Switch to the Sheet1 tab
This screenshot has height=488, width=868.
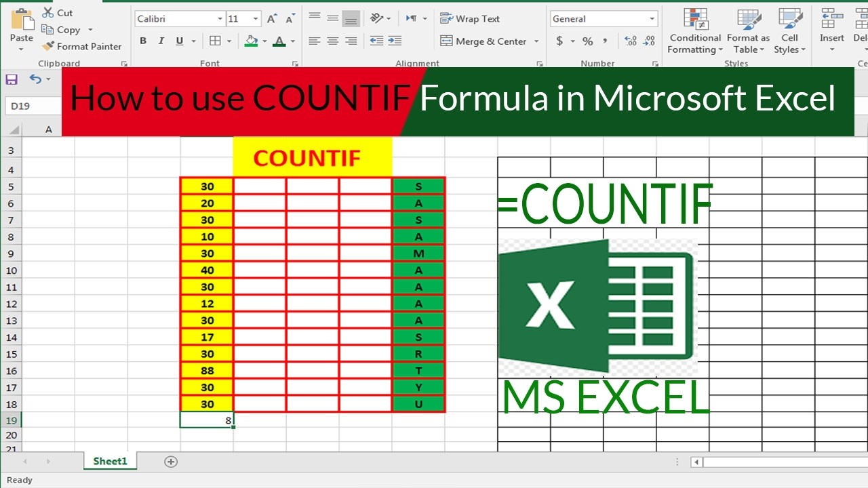pos(110,461)
